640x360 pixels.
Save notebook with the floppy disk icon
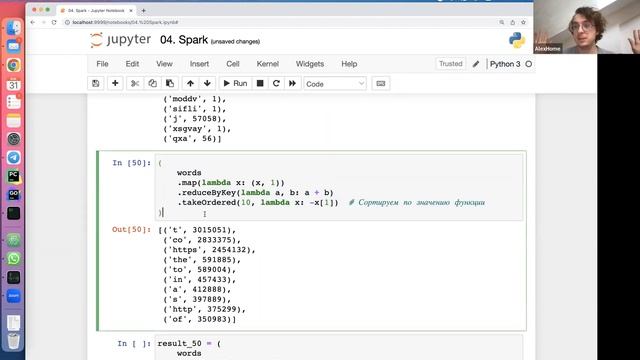96,83
